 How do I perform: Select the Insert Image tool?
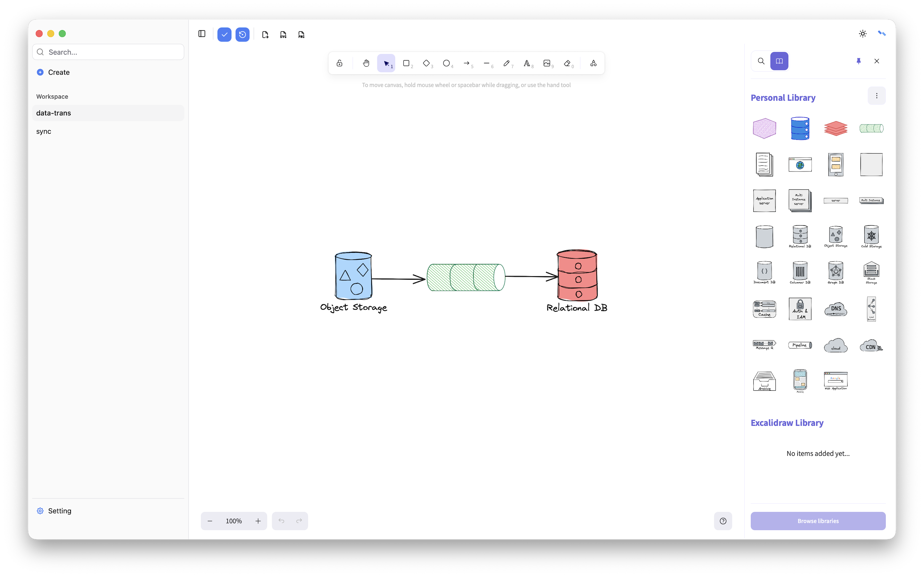[x=547, y=63]
